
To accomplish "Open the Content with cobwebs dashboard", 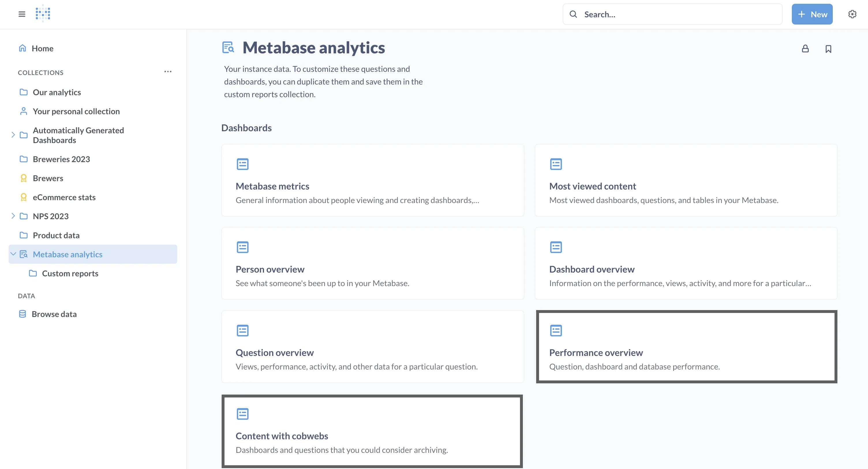I will click(282, 436).
